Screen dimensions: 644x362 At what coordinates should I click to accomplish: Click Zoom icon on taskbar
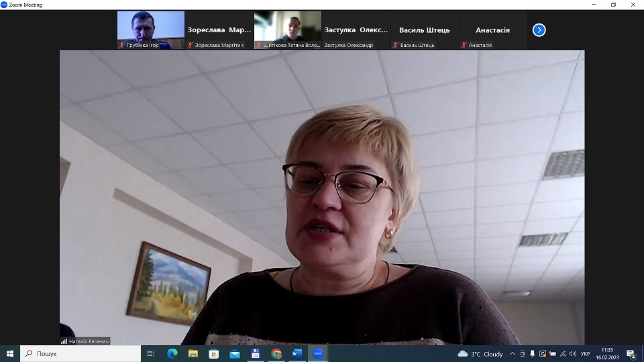(x=318, y=353)
